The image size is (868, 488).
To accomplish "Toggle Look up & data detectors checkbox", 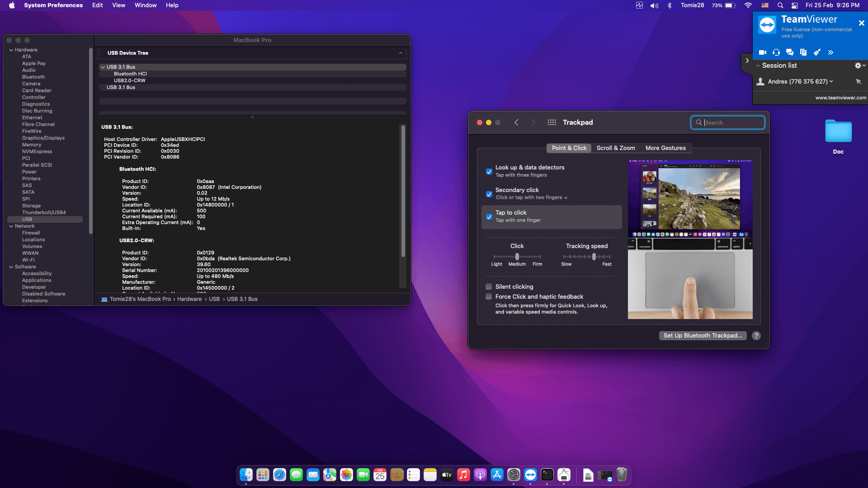I will pyautogui.click(x=489, y=172).
